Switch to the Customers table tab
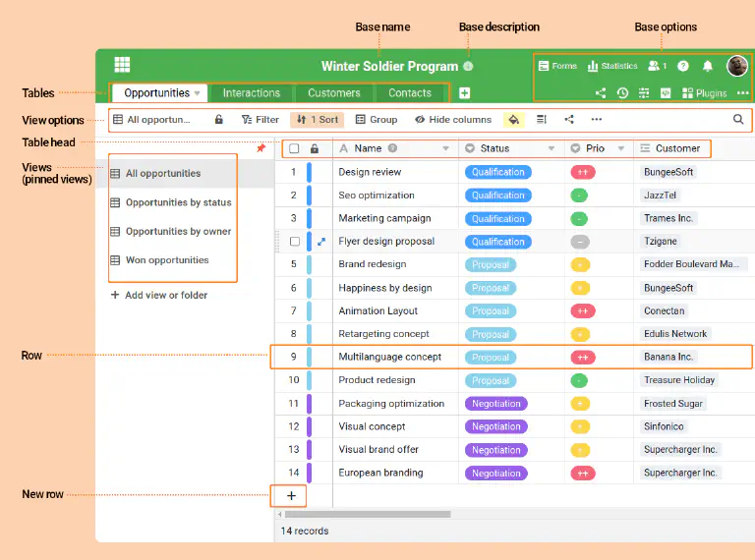Viewport: 755px width, 560px height. coord(333,93)
